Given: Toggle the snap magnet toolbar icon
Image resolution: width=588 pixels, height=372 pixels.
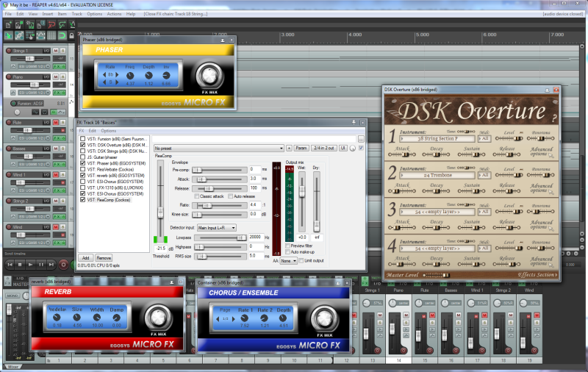Looking at the screenshot, I should click(x=62, y=35).
